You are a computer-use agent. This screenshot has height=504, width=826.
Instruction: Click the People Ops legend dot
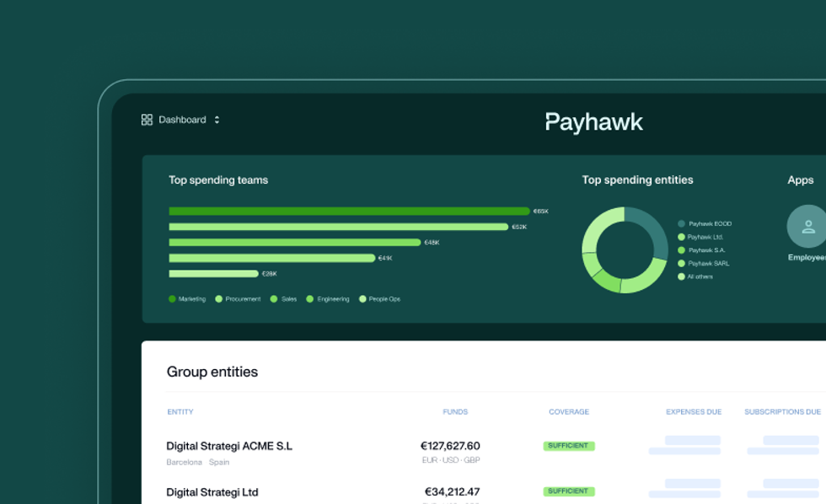tap(363, 298)
